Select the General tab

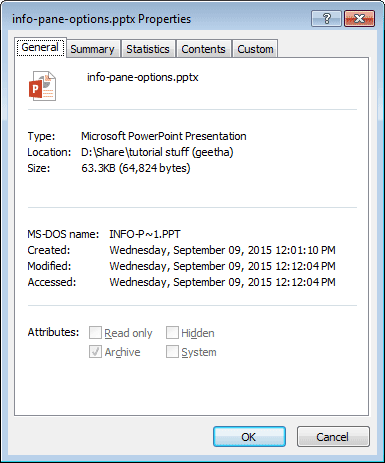click(40, 47)
